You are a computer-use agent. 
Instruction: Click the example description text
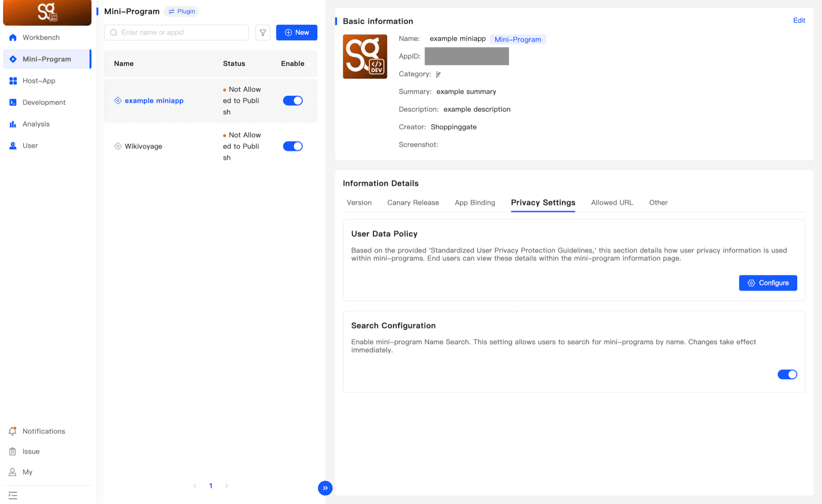click(x=477, y=109)
